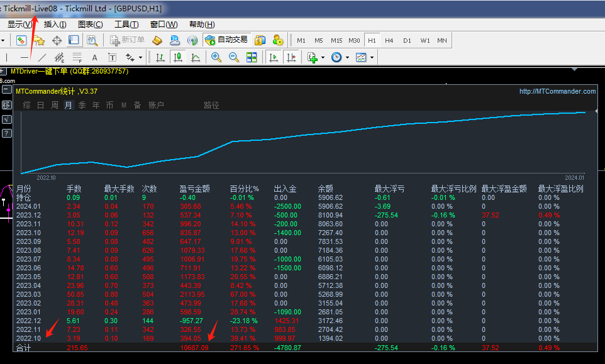
Task: Select the vertical line drawing tool
Action: click(6, 58)
